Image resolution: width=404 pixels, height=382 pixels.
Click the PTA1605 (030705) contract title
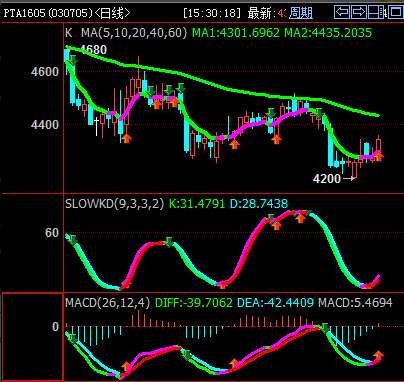(x=48, y=13)
